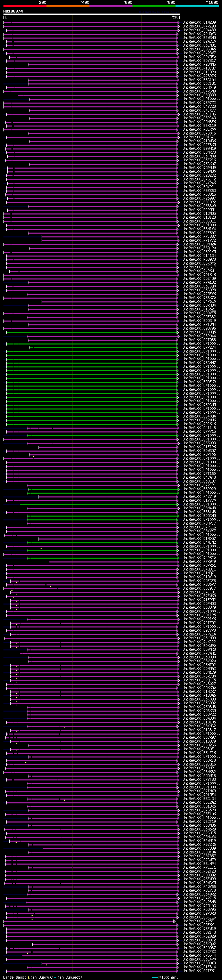Select the AU196974 query name
Image resolution: width=222 pixels, height=980 pixels.
click(13, 11)
